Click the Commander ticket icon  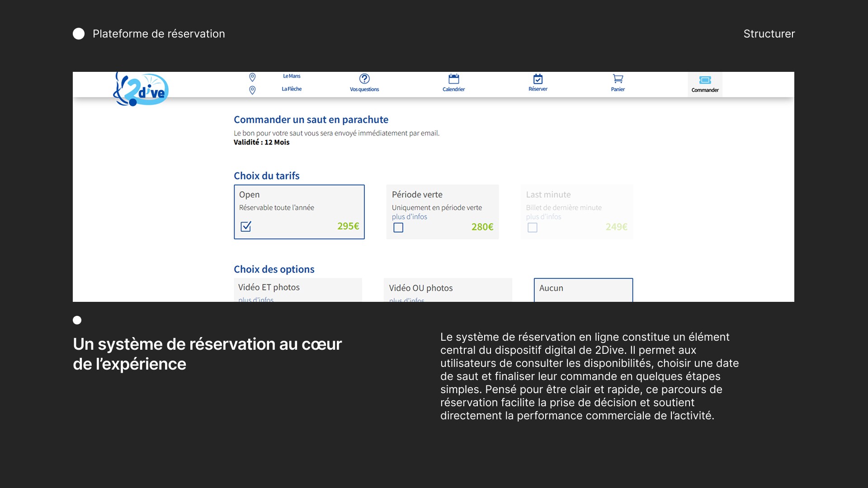point(705,80)
